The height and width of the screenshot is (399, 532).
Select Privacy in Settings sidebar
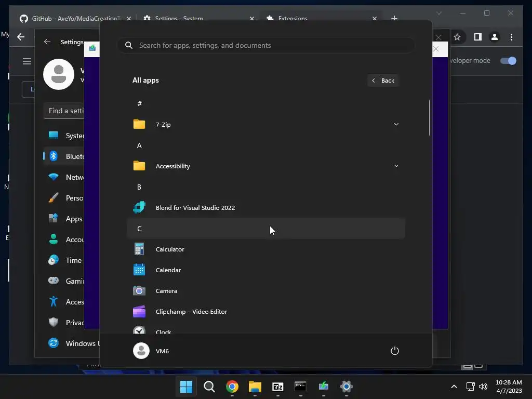click(x=64, y=322)
